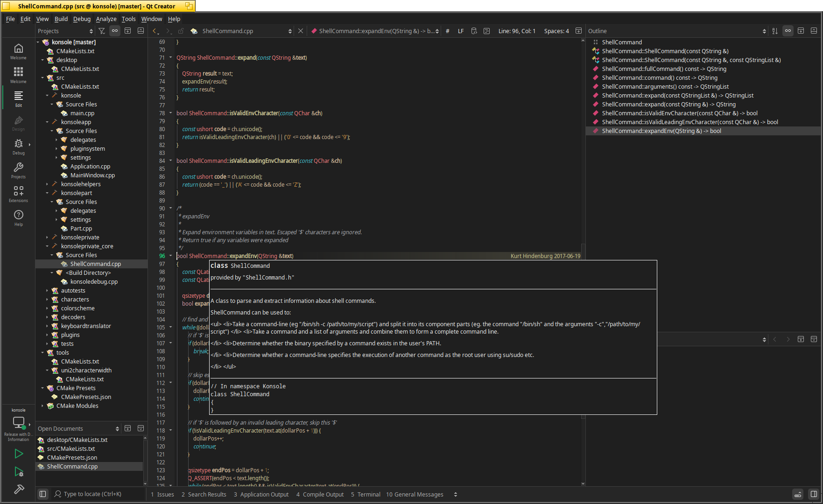Go back in navigation history in the editor
Viewport: 823px width, 504px height.
tap(155, 31)
